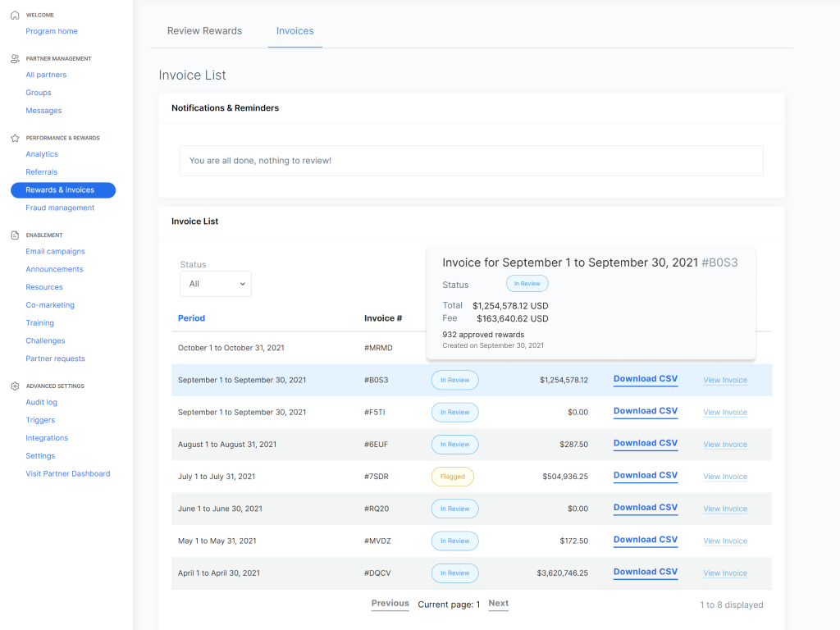View Invoice for #6EUF August row
Screen dimensions: 840x630
(725, 445)
